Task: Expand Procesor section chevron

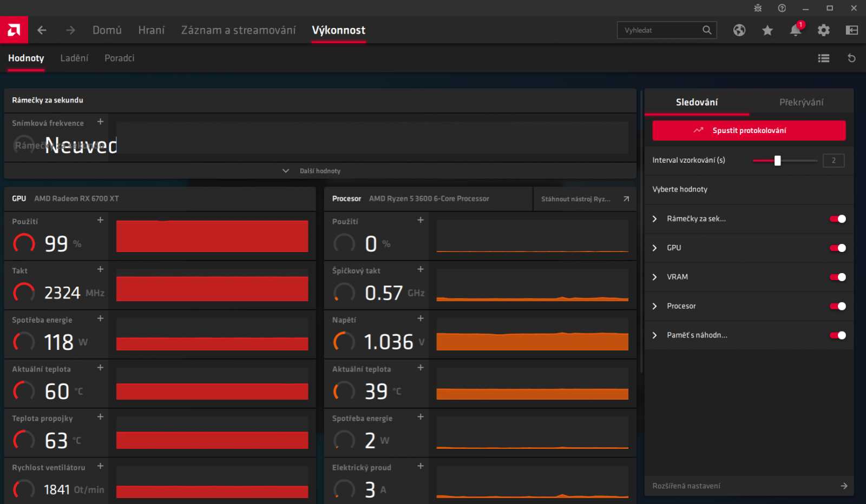Action: [655, 307]
